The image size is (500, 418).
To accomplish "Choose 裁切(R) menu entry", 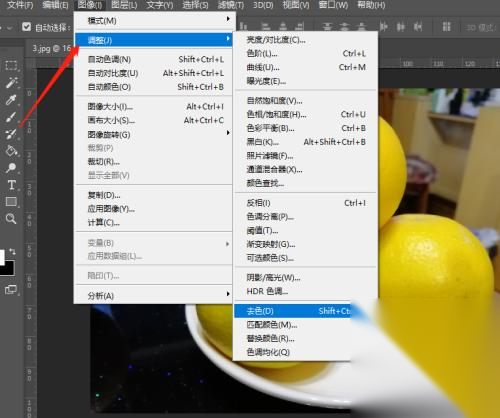I will 154,162.
